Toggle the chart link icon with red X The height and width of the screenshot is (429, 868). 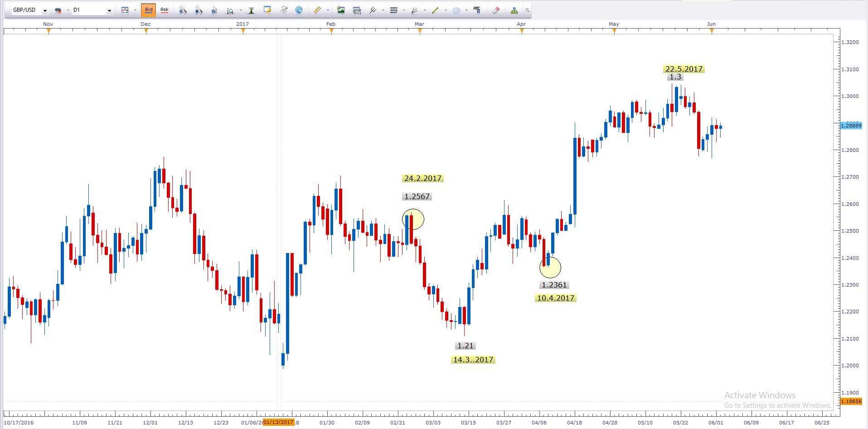tap(58, 10)
